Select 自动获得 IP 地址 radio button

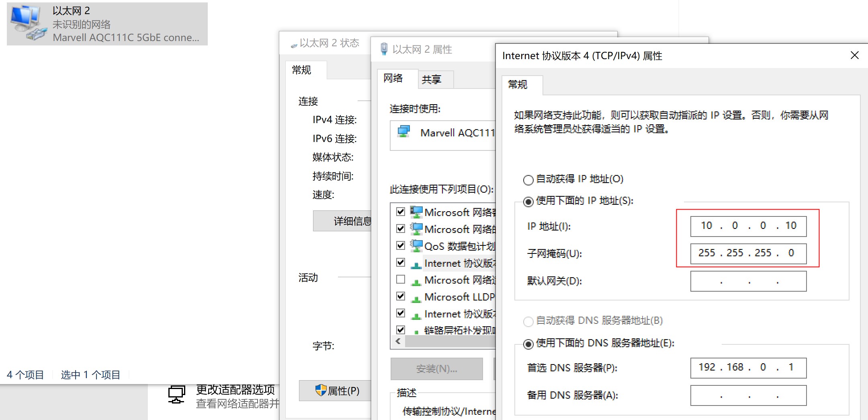point(528,180)
